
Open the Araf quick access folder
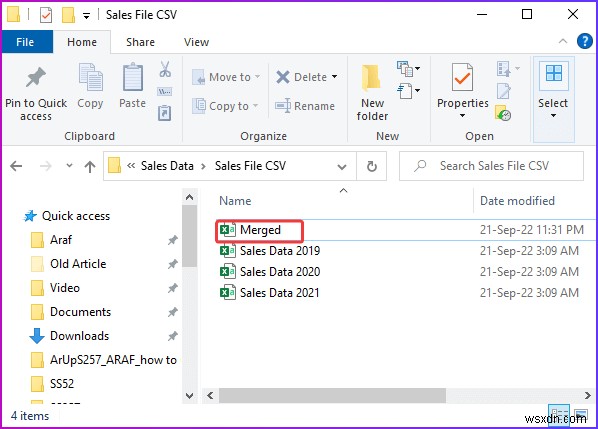click(51, 240)
